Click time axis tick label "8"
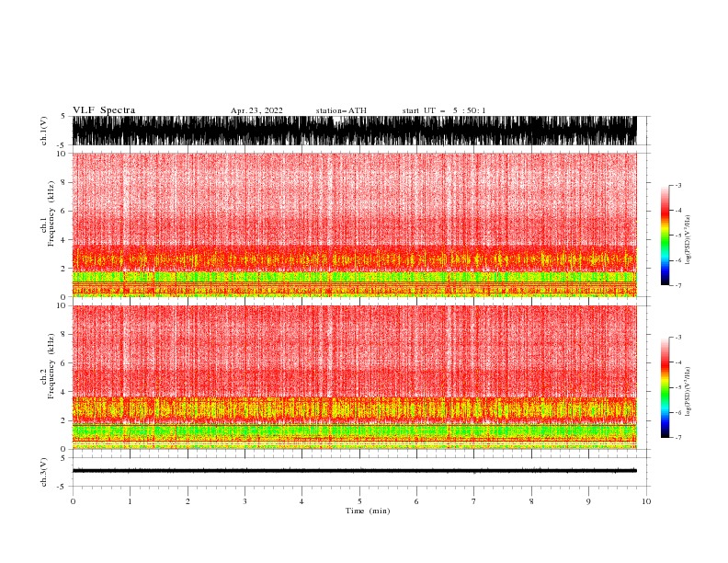 click(x=531, y=501)
